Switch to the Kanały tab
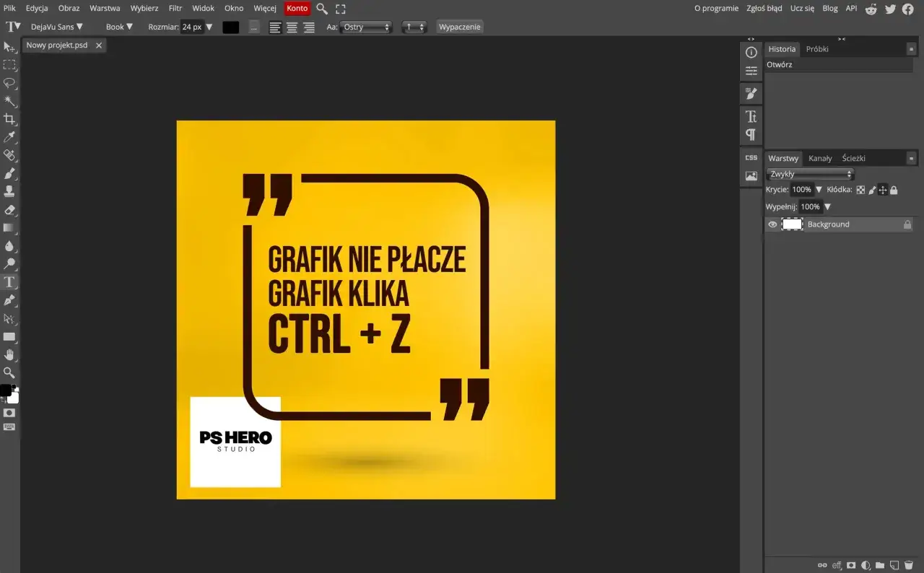 (820, 158)
